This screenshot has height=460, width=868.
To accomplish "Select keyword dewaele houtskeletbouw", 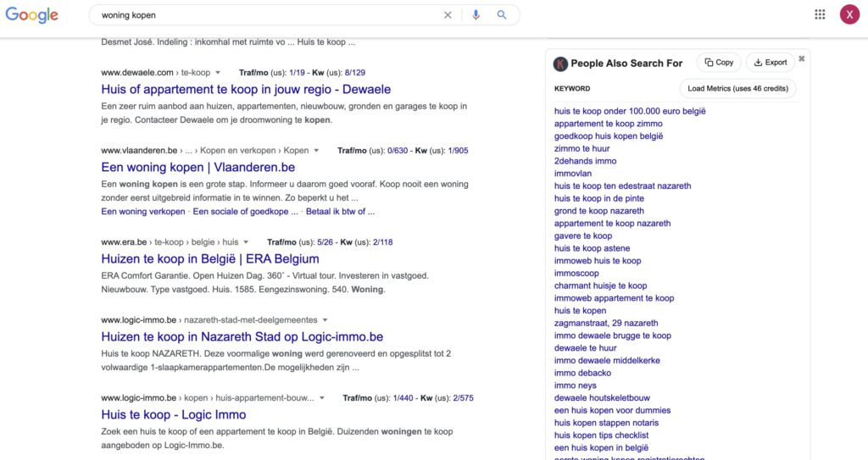I will 602,397.
